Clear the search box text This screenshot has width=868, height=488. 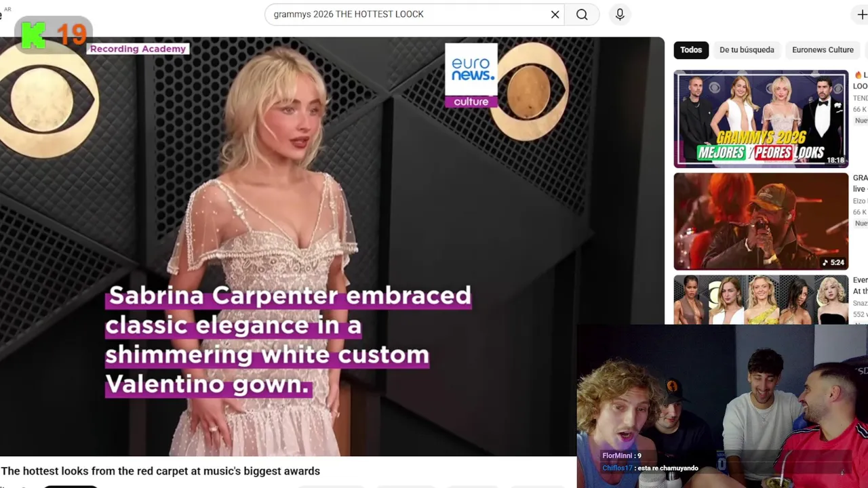tap(555, 14)
